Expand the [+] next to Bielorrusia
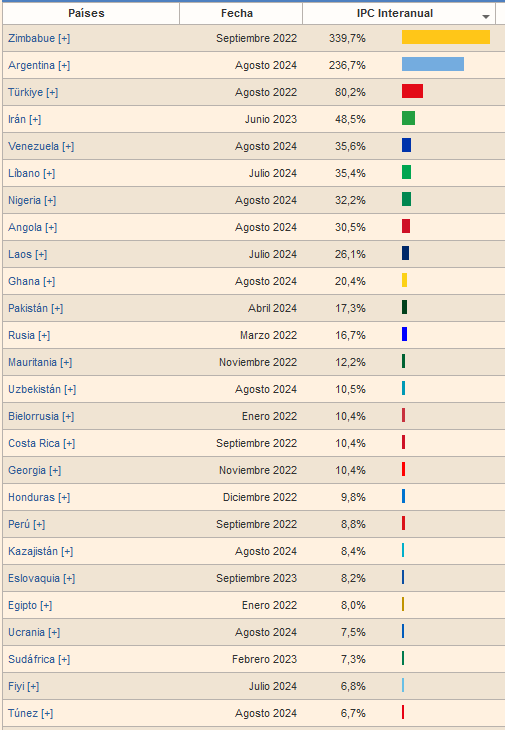 pyautogui.click(x=68, y=416)
